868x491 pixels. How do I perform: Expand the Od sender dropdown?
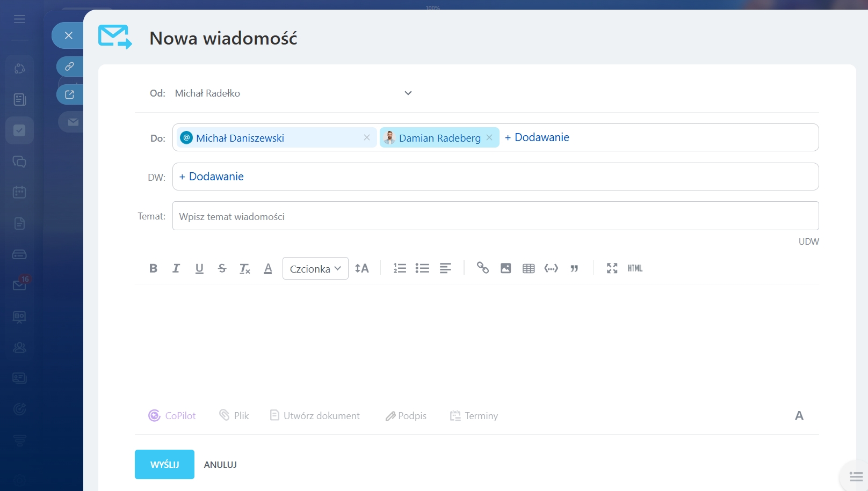[x=408, y=93]
